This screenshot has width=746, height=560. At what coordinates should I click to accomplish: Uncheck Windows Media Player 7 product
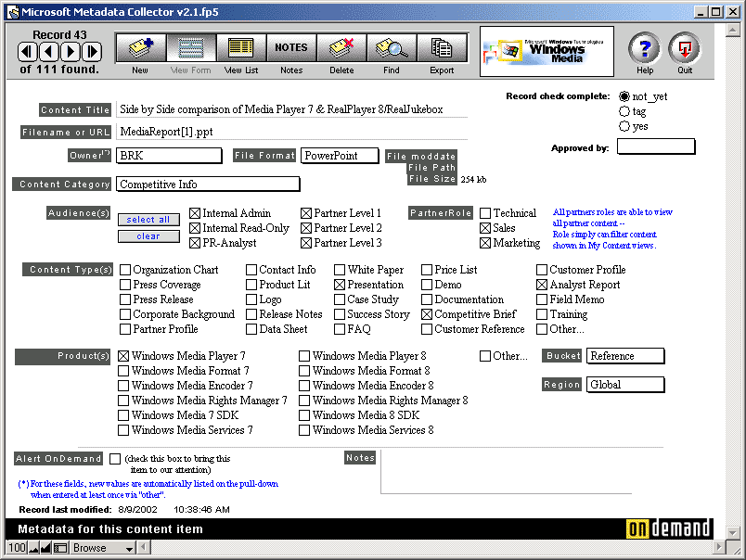click(x=123, y=356)
